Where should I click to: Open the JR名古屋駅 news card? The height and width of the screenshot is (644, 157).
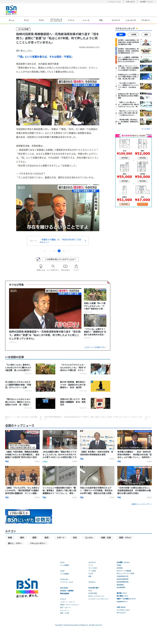click(60, 447)
